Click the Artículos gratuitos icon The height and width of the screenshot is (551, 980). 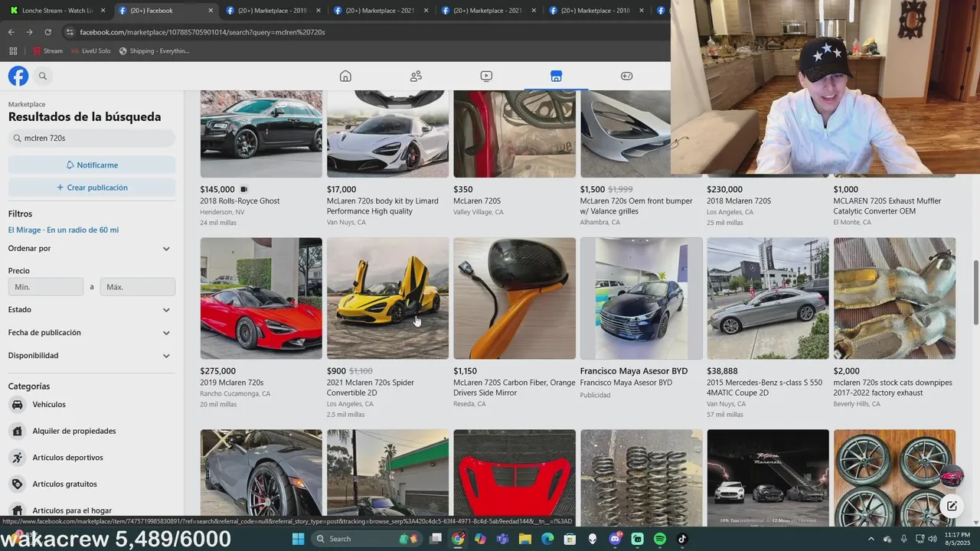point(17,484)
